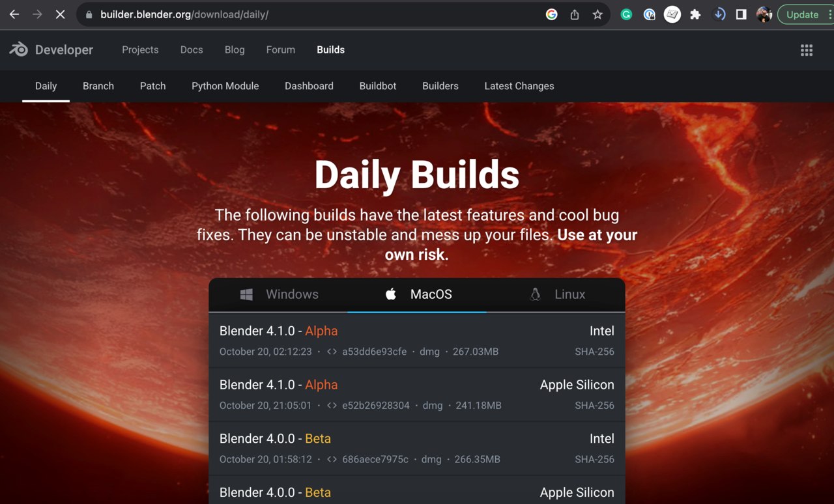Open the commit hash e52b26928304 link
Viewport: 834px width, 504px height.
(375, 406)
